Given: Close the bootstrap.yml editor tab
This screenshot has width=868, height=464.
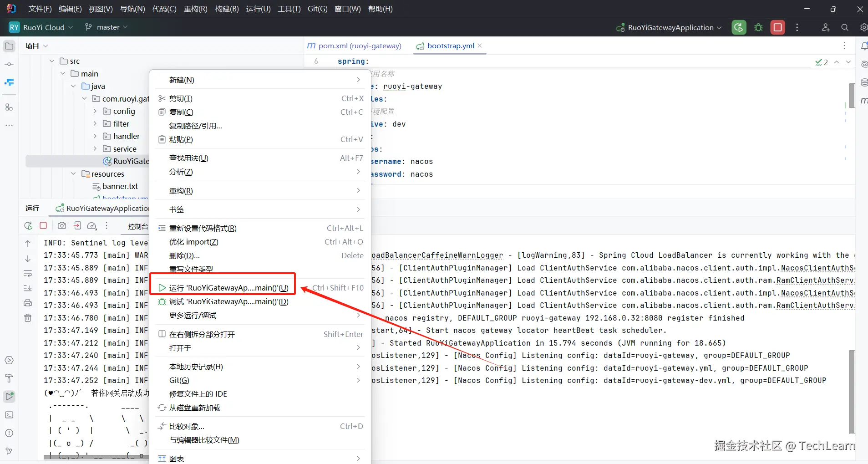Looking at the screenshot, I should 480,46.
